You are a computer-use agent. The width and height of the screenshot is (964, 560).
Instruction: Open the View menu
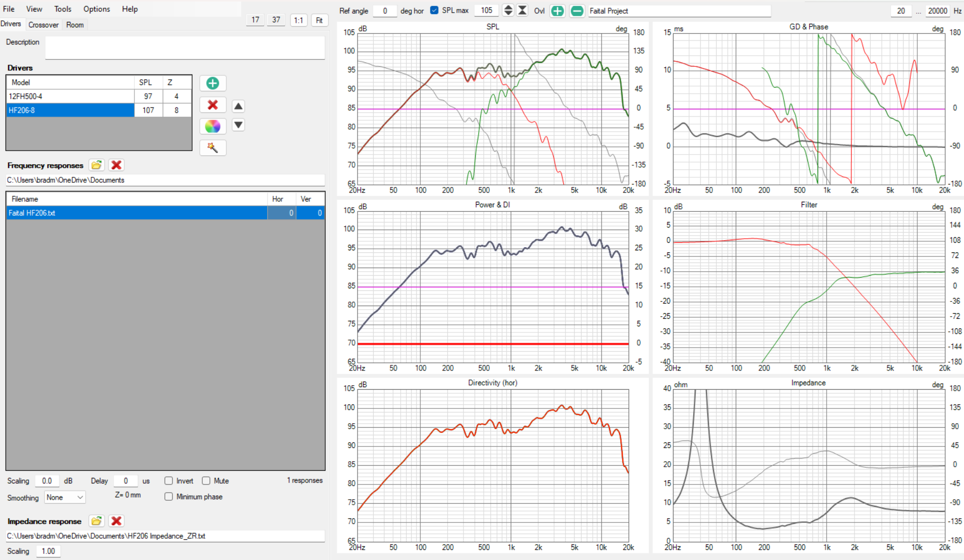pos(34,9)
